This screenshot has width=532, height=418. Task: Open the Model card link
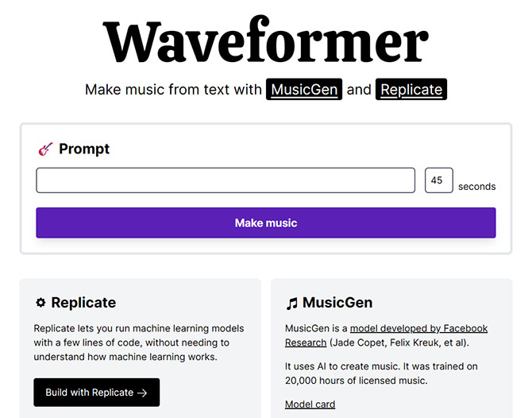(x=310, y=404)
